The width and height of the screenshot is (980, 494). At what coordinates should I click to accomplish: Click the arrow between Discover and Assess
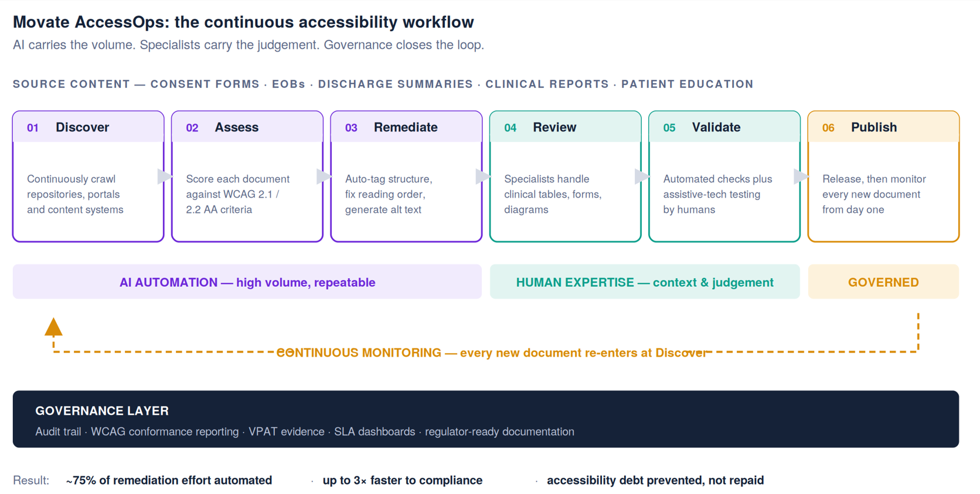pyautogui.click(x=165, y=176)
